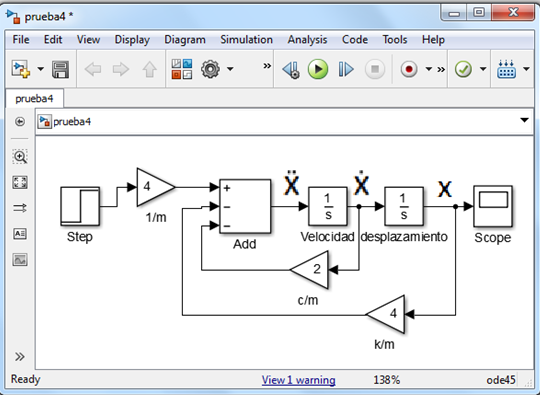Viewport: 540px width, 395px height.
Task: Click the Model Advisor green checkmark icon
Action: (x=463, y=69)
